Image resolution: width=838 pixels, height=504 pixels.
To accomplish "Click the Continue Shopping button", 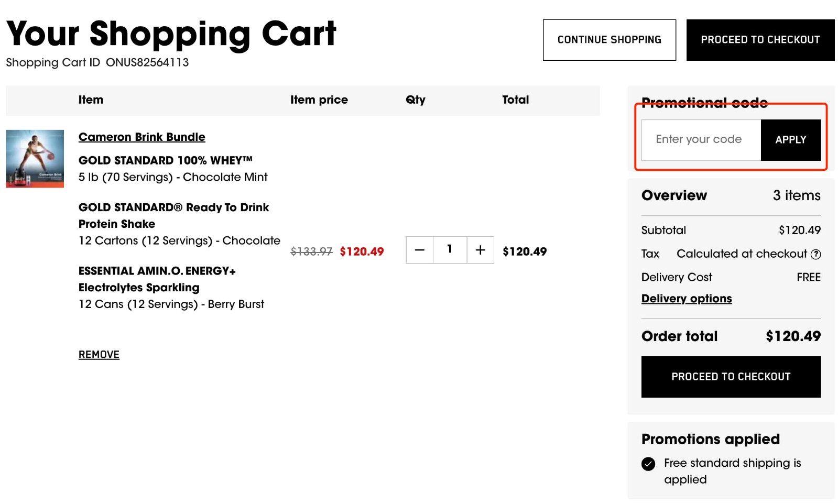I will pyautogui.click(x=609, y=39).
